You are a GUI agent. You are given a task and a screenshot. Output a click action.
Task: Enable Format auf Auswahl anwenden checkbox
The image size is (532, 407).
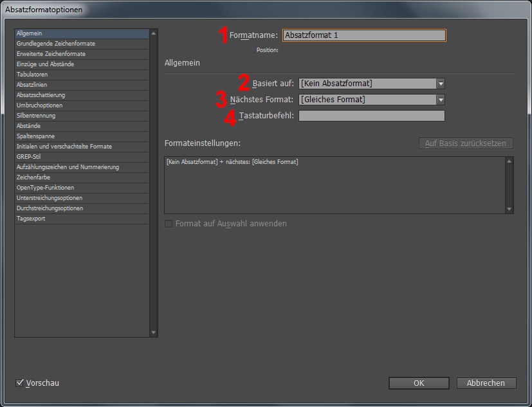[x=169, y=224]
